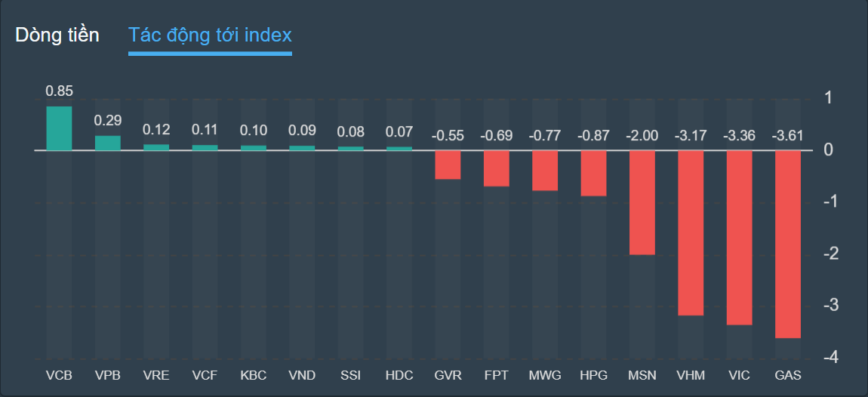Click the green VPB bar
868x397 pixels.
108,143
